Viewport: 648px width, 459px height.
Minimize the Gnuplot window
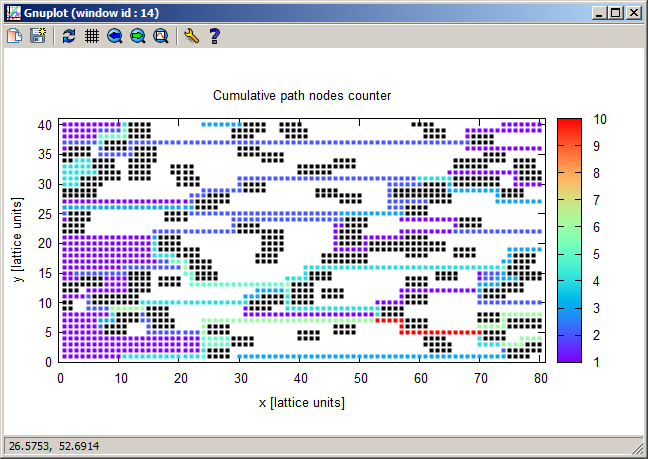pos(600,12)
